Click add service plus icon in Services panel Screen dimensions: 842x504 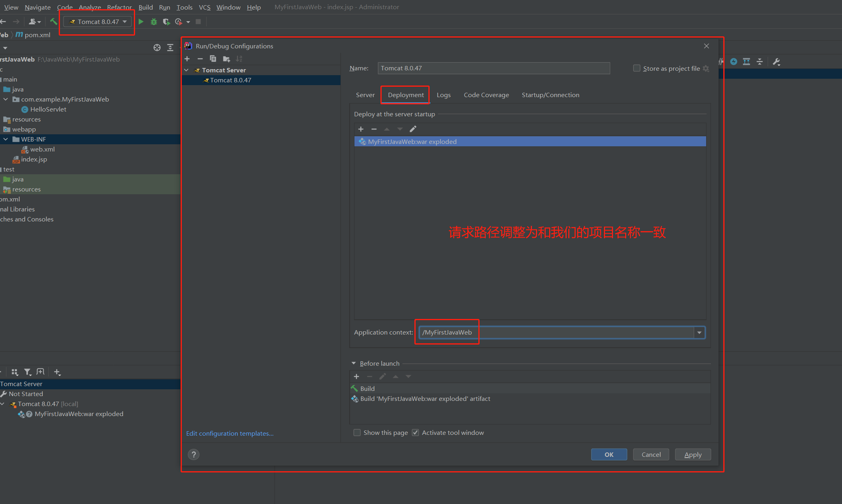tap(57, 372)
